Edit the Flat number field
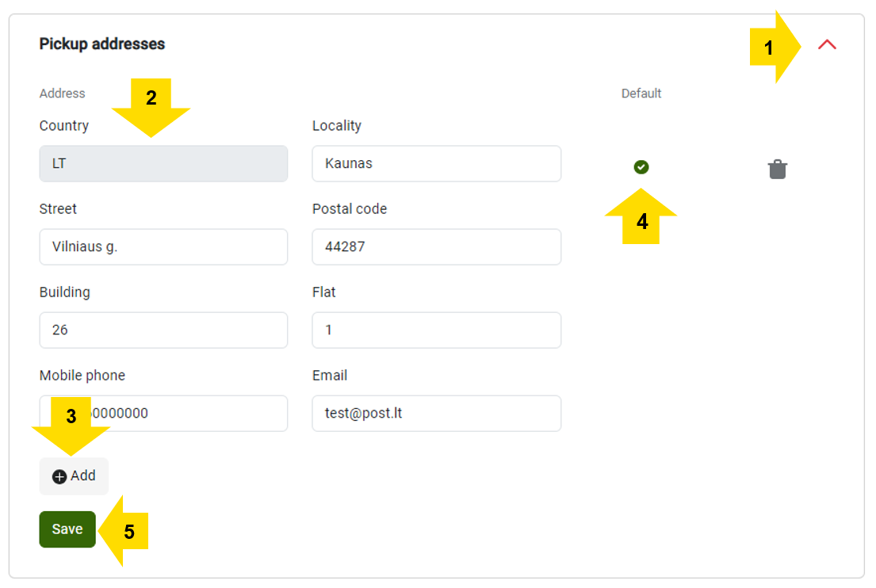Image resolution: width=876 pixels, height=588 pixels. (x=436, y=330)
